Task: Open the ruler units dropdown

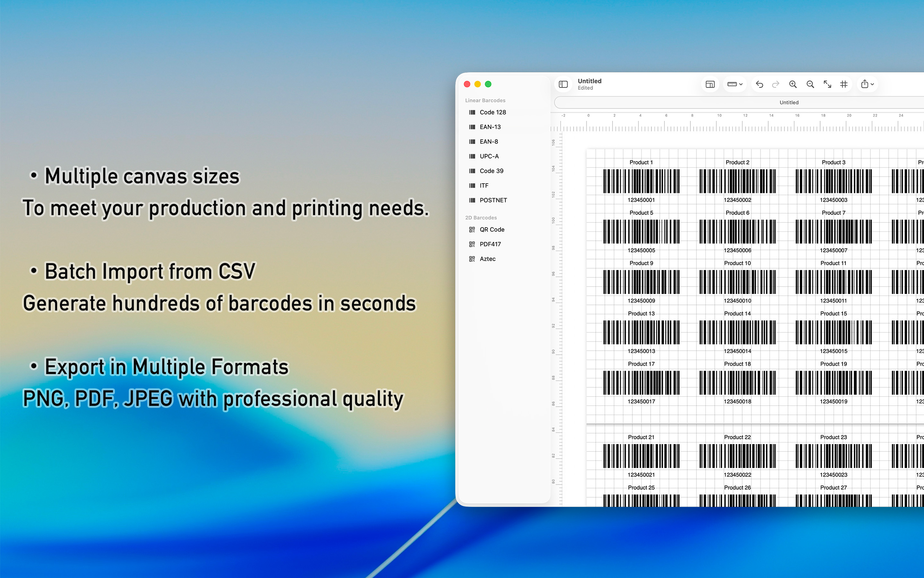Action: [x=735, y=84]
